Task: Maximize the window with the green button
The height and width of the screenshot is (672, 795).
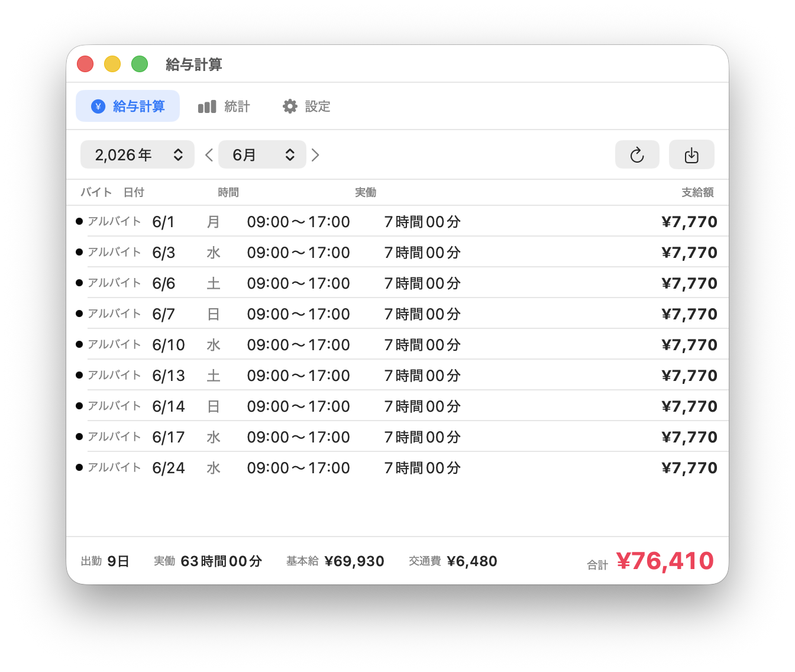Action: tap(140, 64)
